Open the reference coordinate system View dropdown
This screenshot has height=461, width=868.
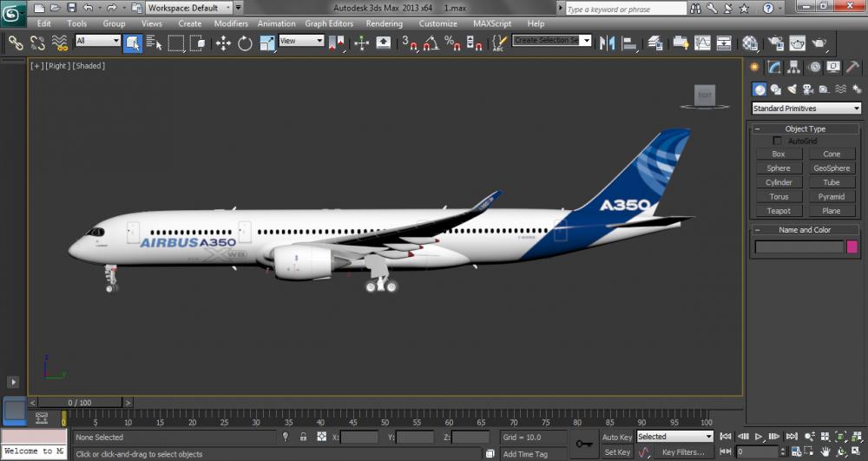point(301,41)
